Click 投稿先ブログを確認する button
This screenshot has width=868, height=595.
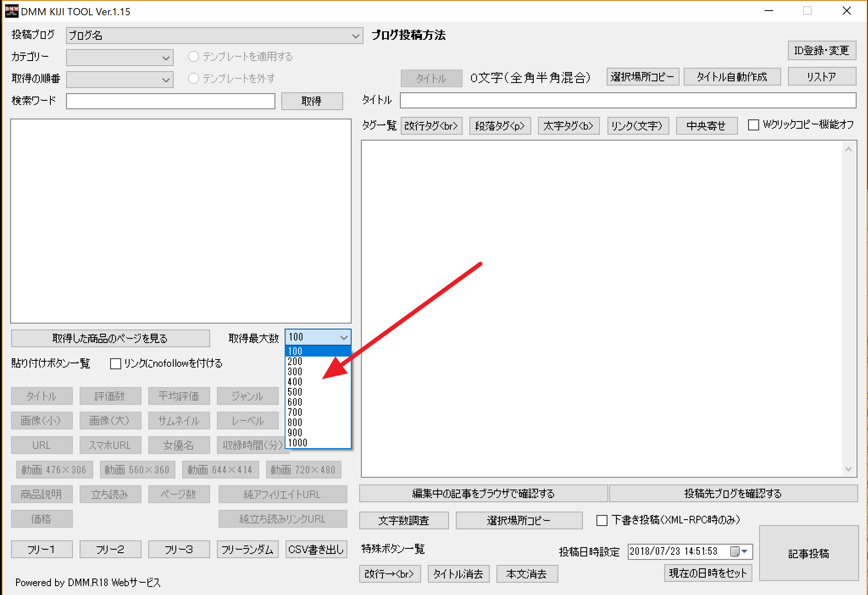(x=733, y=493)
